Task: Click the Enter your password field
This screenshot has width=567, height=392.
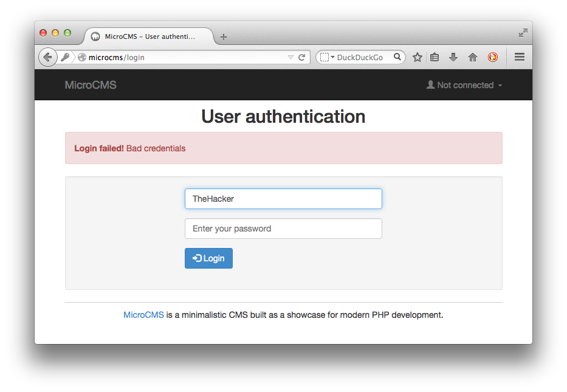Action: pos(283,229)
